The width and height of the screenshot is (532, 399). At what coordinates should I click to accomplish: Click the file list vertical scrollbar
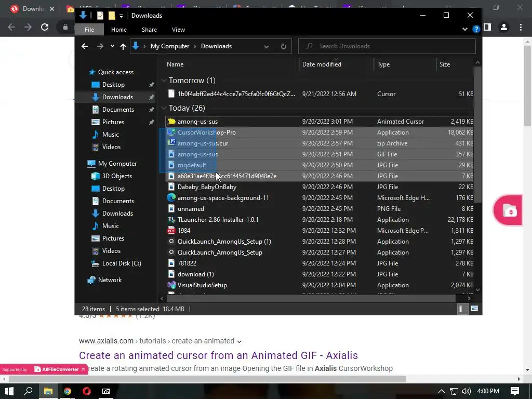point(477,136)
